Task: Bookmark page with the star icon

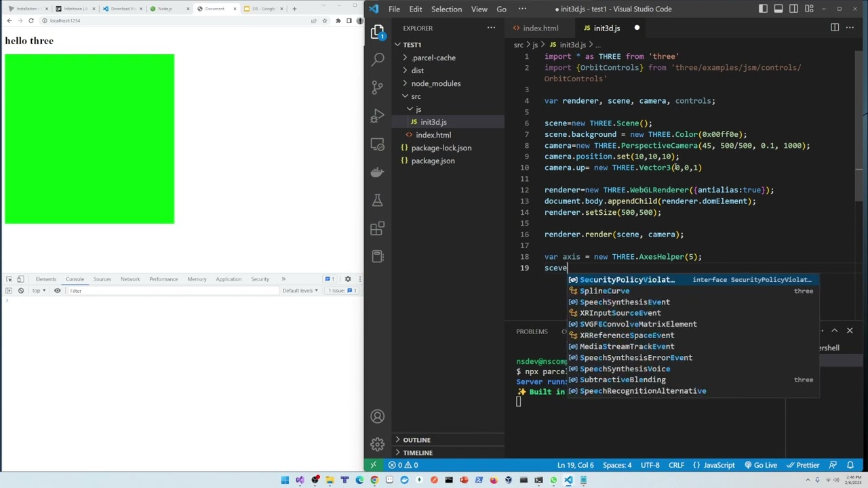Action: point(325,20)
